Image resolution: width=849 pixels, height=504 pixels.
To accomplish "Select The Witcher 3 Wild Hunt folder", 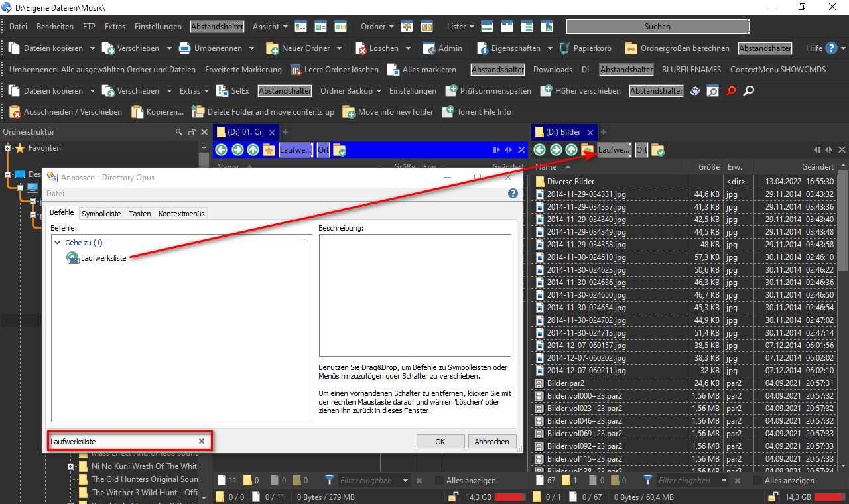I will pyautogui.click(x=145, y=492).
